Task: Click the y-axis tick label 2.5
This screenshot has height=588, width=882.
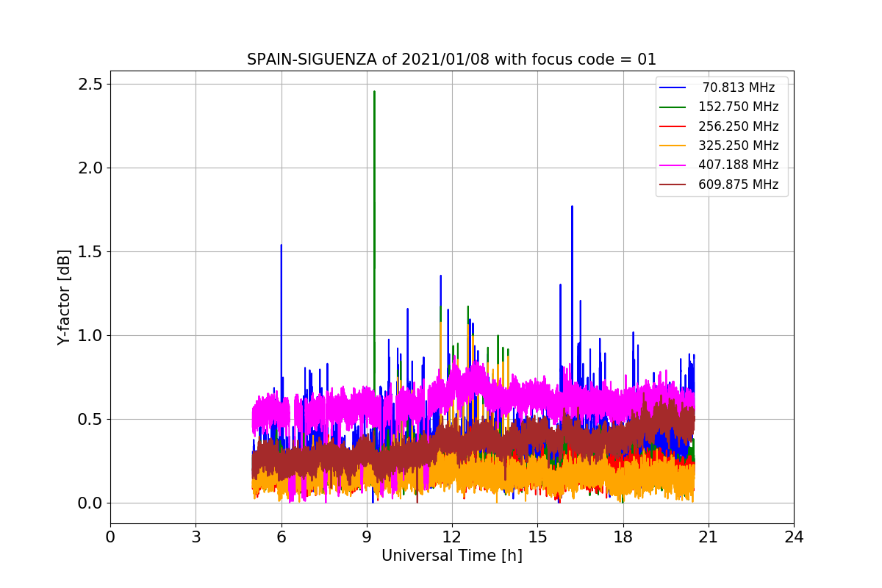Action: (90, 85)
